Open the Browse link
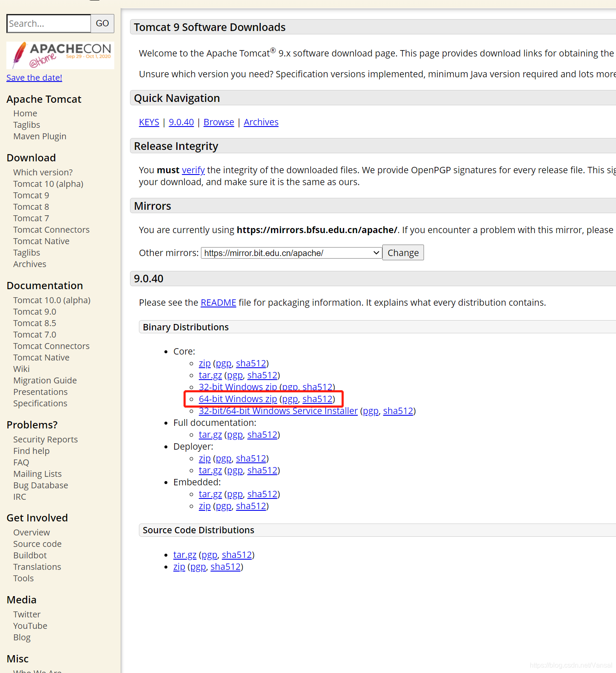Screen dimensions: 616x673 [x=219, y=122]
